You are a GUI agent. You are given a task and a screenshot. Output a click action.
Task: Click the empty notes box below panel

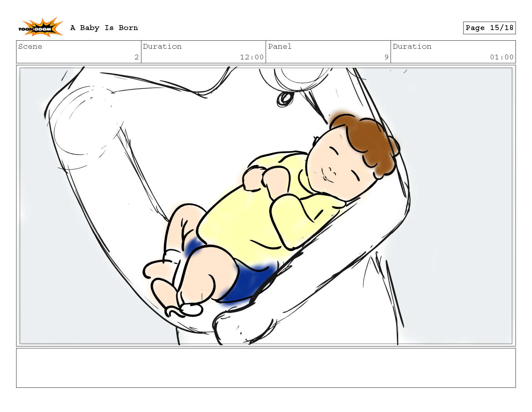click(266, 368)
